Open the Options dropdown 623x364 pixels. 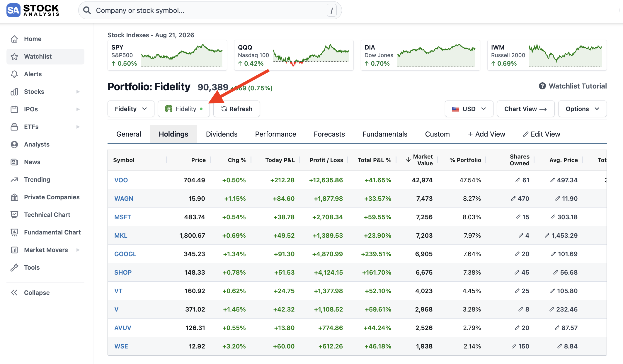click(582, 109)
